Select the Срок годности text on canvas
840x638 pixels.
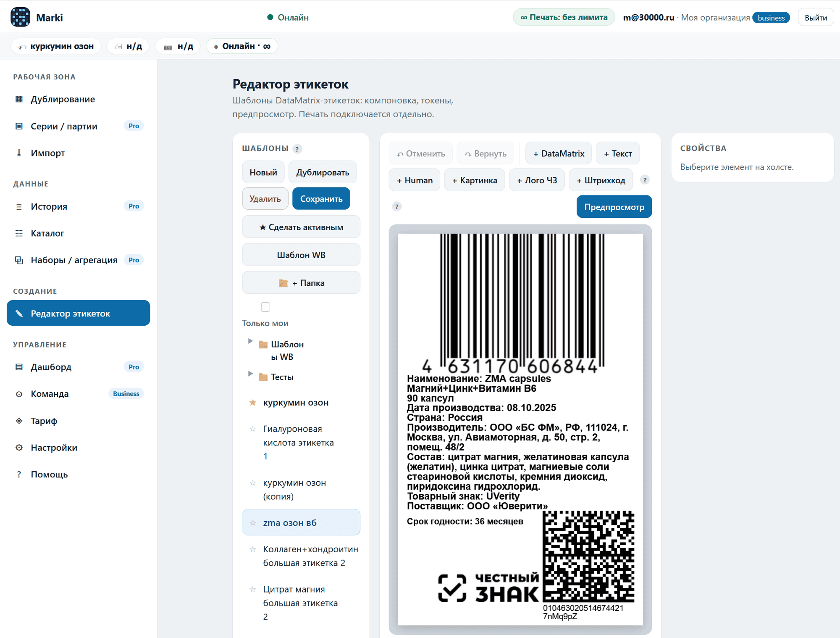tap(465, 522)
